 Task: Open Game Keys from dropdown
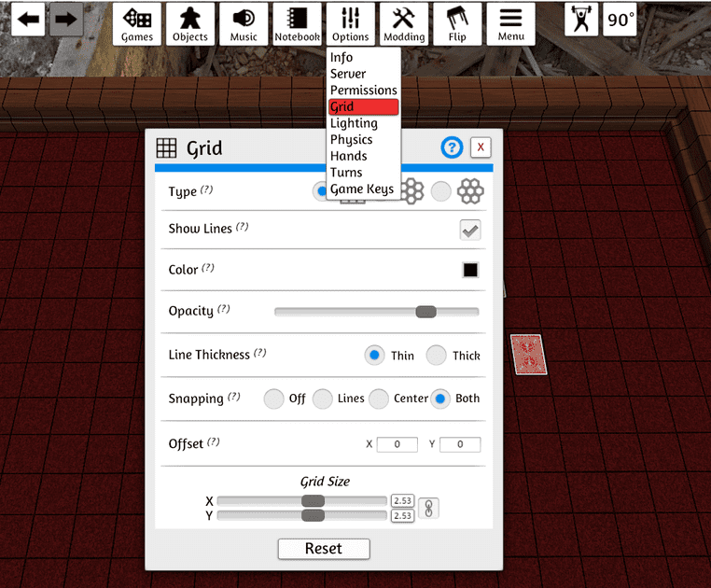(362, 189)
